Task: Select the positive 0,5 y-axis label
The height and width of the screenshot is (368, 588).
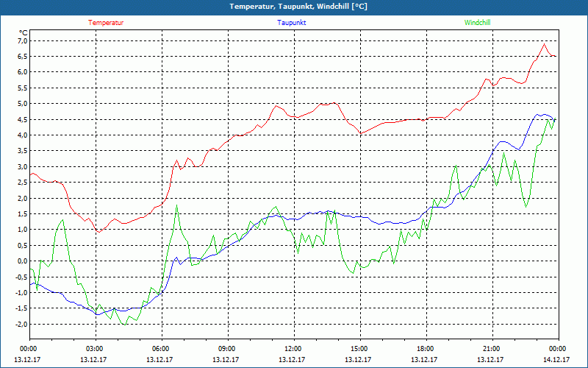Action: point(23,245)
